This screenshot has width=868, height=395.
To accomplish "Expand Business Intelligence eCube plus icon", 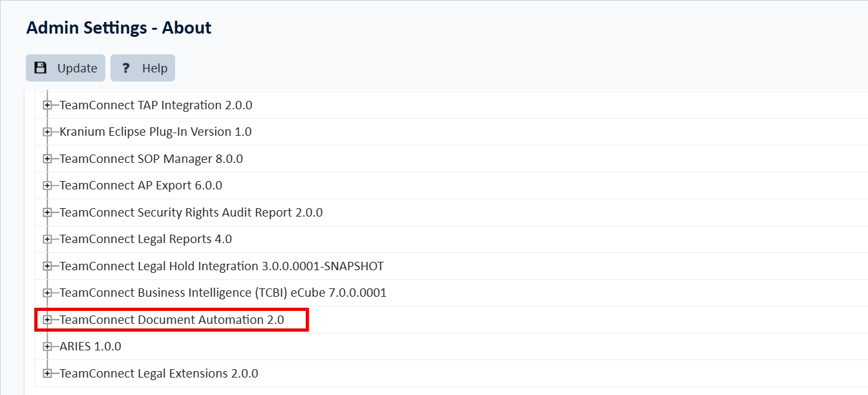I will (47, 293).
